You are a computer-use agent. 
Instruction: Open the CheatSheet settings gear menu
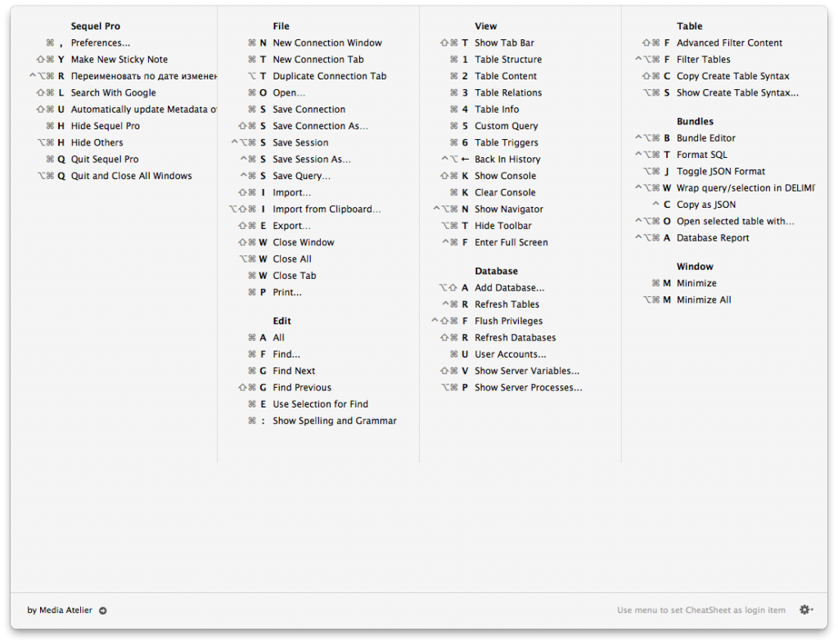click(806, 610)
